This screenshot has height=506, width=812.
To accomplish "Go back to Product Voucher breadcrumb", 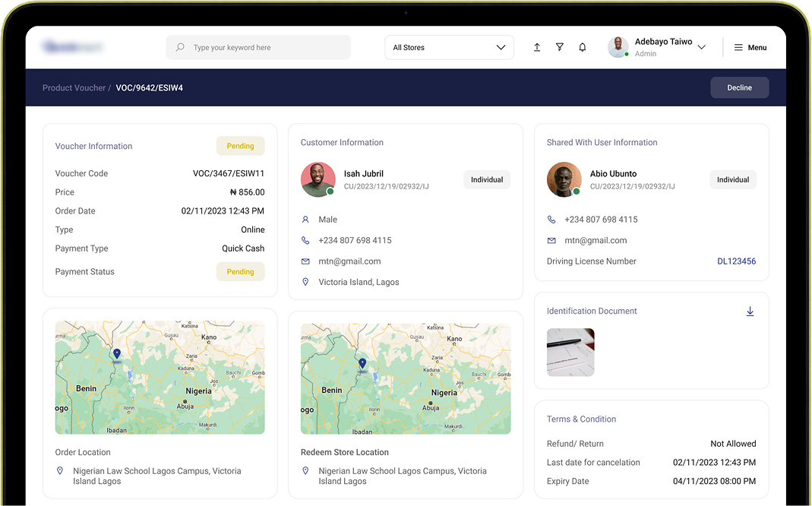I will (74, 87).
